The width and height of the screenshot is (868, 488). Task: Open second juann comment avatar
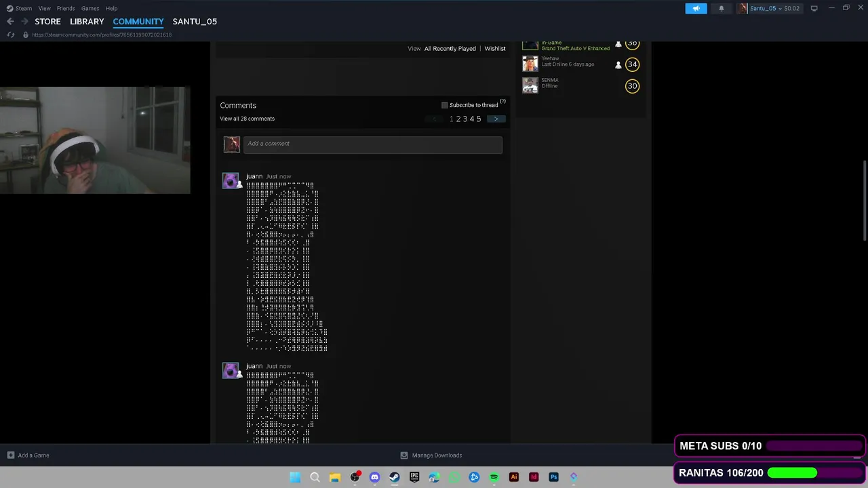[231, 370]
